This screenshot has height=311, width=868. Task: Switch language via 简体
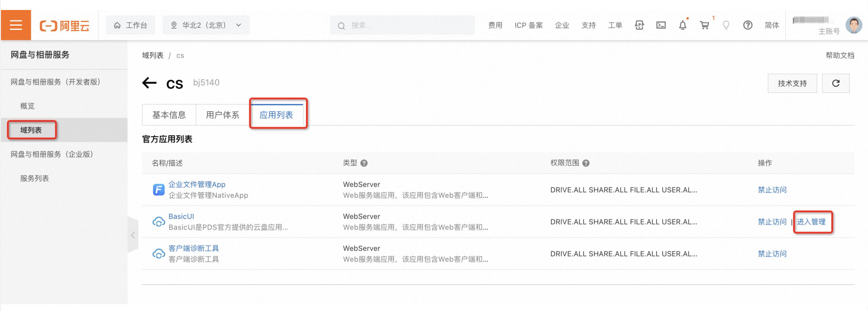772,25
